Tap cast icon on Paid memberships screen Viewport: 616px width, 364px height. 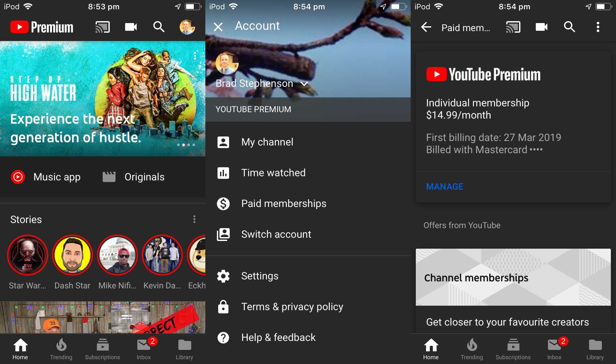click(x=513, y=27)
